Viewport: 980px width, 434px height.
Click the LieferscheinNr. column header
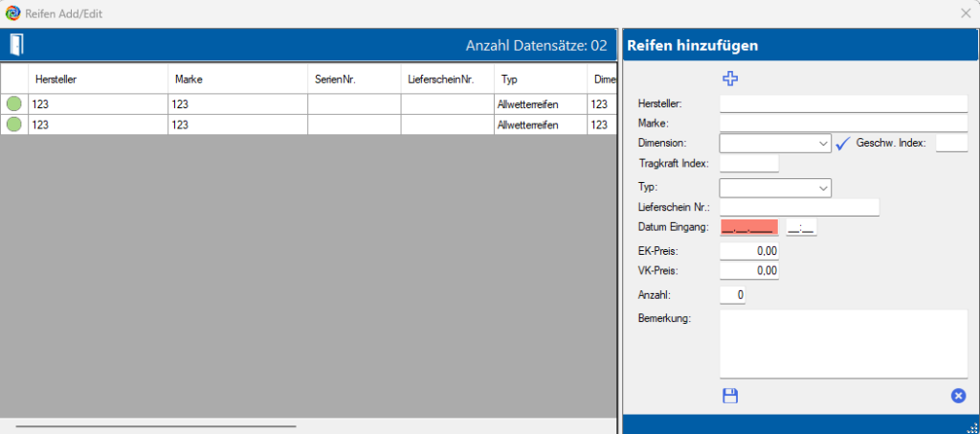(x=448, y=79)
